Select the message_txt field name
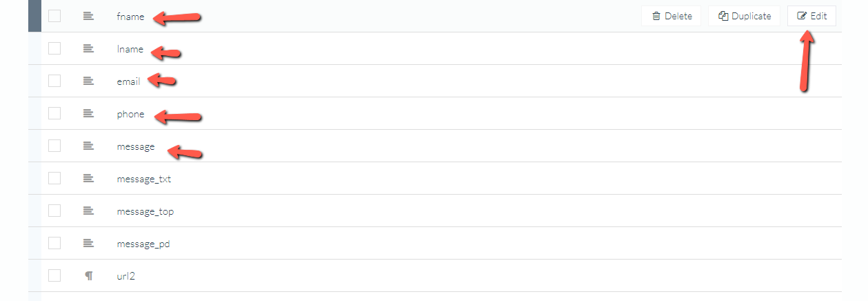 pos(144,179)
